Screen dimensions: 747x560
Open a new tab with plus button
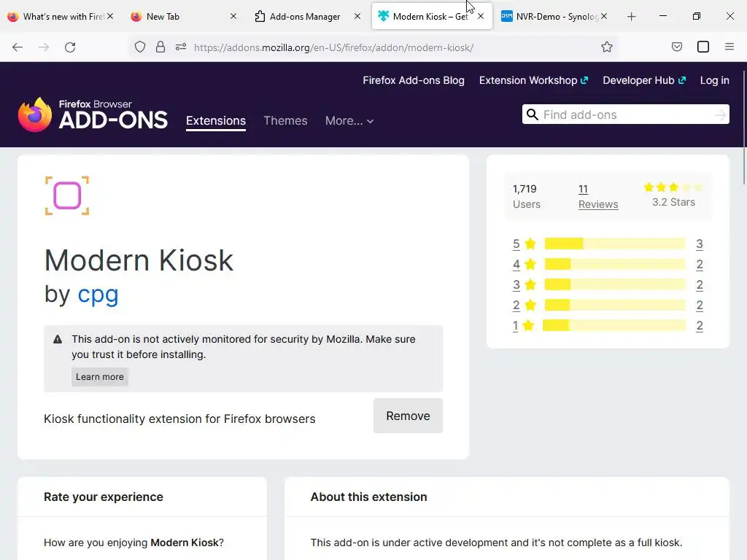point(632,17)
